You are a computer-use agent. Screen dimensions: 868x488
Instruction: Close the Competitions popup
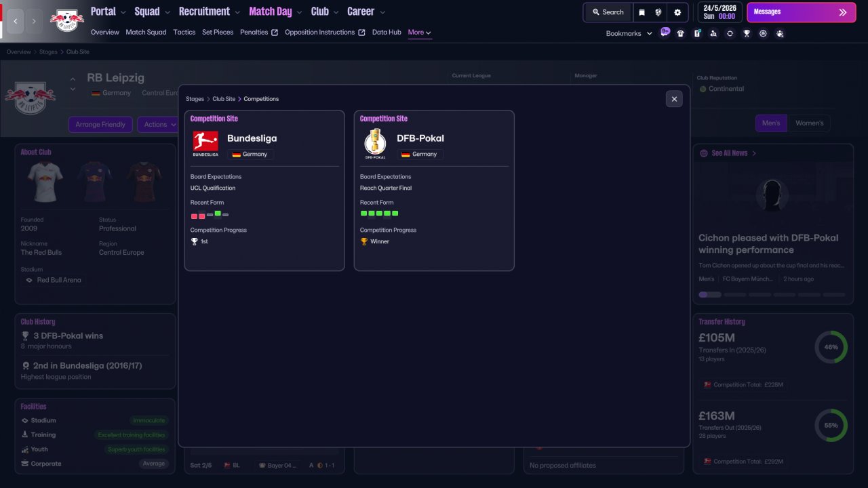[674, 99]
